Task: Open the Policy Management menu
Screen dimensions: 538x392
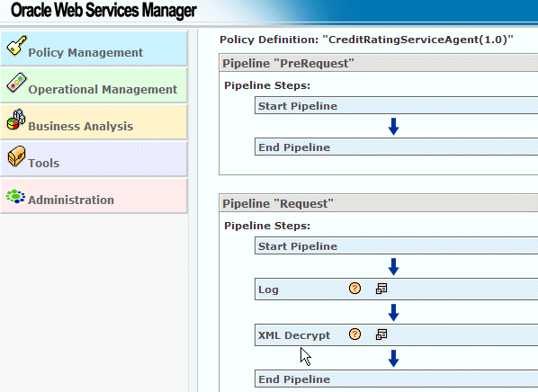Action: 94,48
